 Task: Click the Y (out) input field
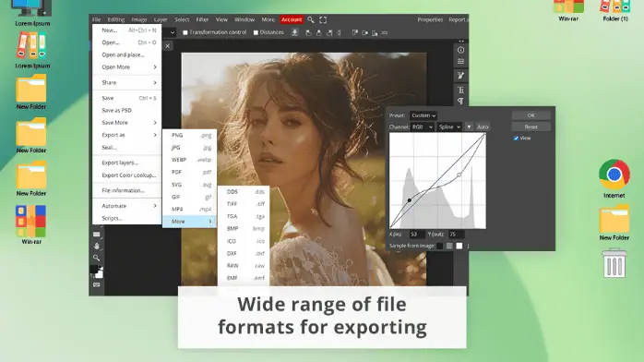[456, 235]
